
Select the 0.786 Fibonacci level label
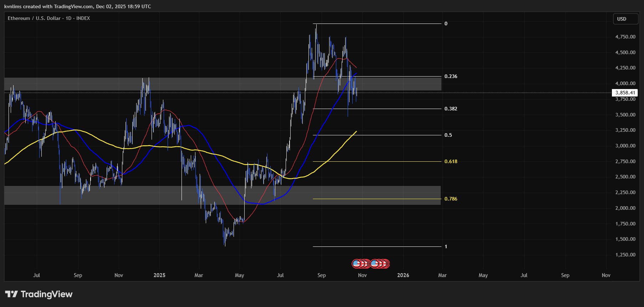pyautogui.click(x=451, y=199)
